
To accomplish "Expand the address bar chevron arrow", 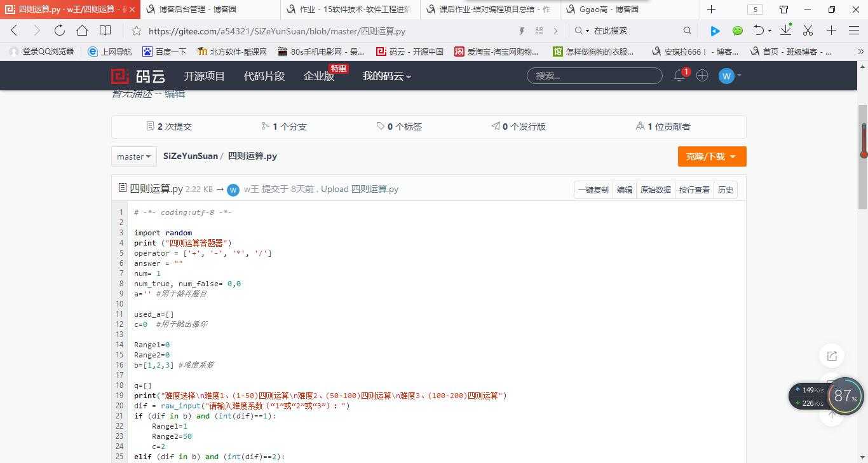I will (555, 31).
